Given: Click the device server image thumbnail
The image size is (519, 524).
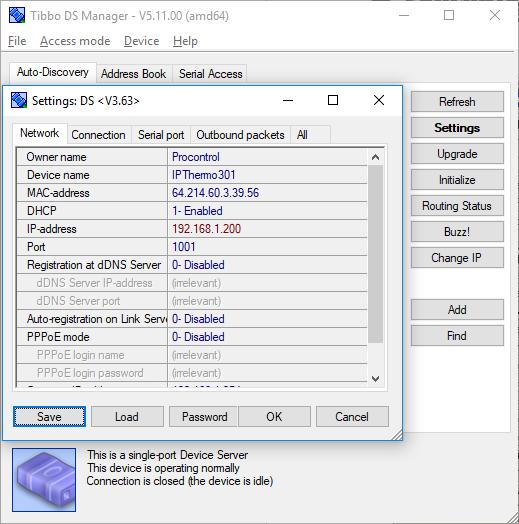Looking at the screenshot, I should point(44,480).
